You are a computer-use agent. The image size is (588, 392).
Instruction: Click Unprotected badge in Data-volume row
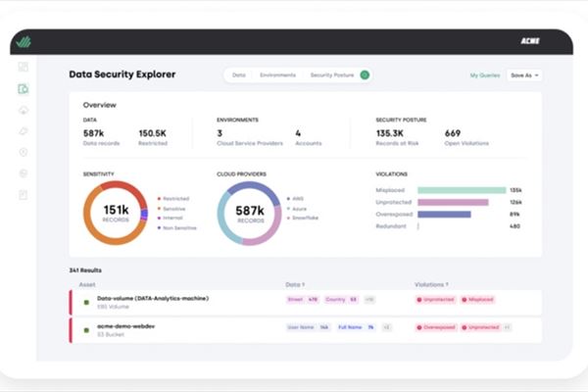pos(435,299)
